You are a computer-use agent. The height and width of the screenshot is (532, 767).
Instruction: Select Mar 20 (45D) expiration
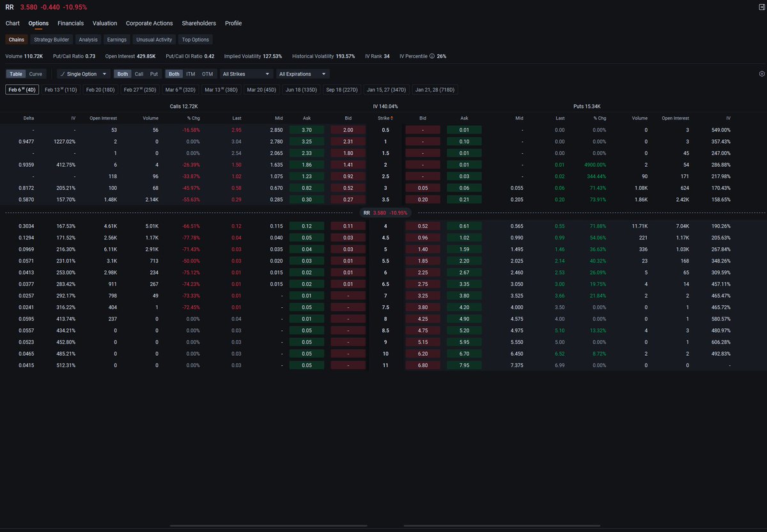261,90
